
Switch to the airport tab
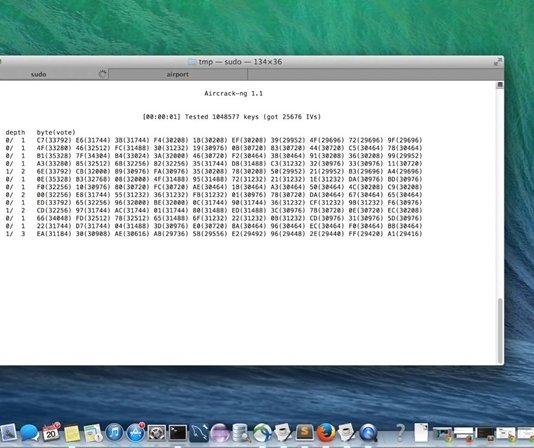tap(178, 74)
